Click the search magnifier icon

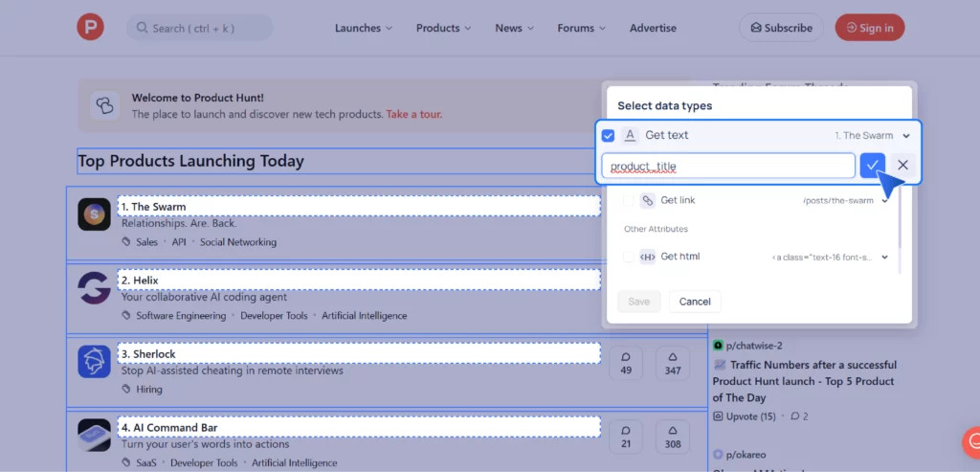point(142,28)
